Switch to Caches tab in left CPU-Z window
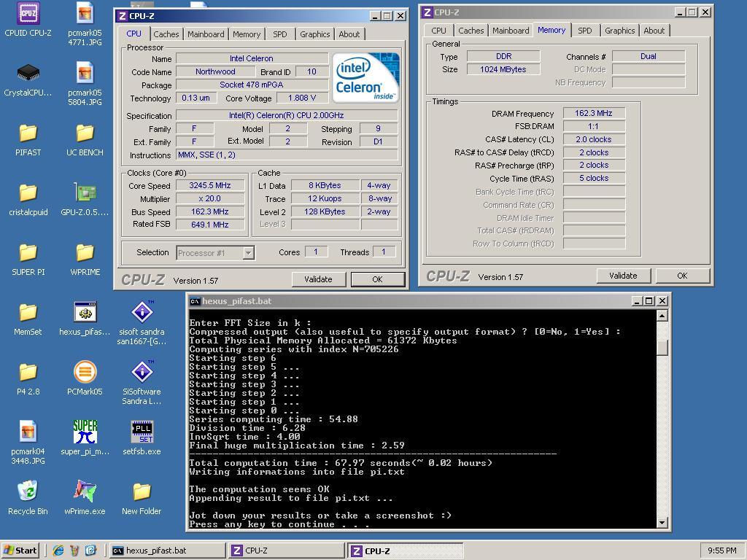 click(166, 34)
